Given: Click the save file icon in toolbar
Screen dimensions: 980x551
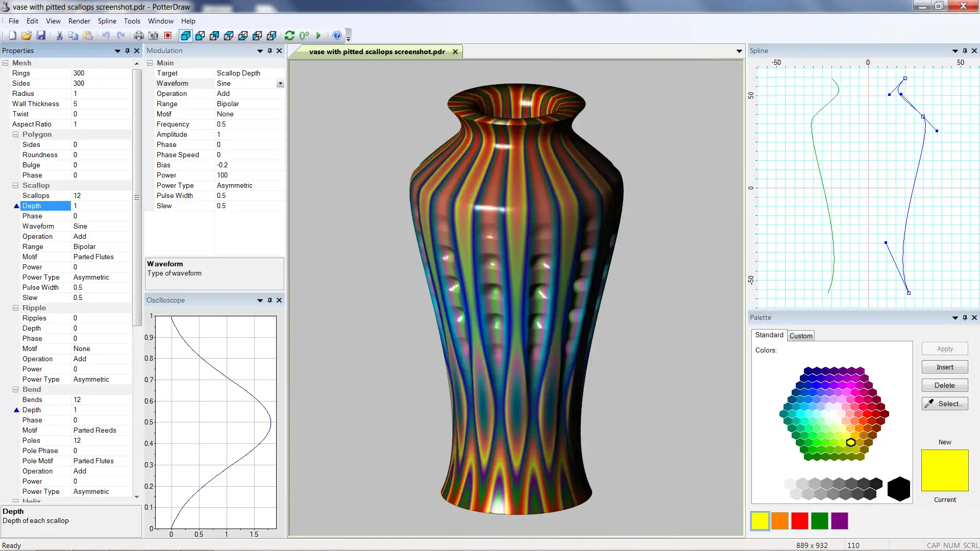Looking at the screenshot, I should coord(42,35).
